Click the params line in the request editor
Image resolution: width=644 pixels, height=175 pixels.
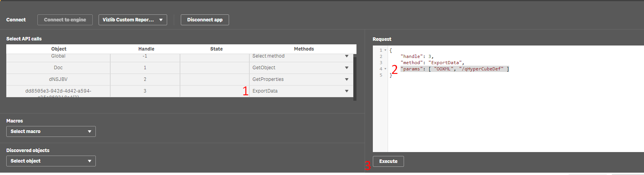pyautogui.click(x=455, y=69)
